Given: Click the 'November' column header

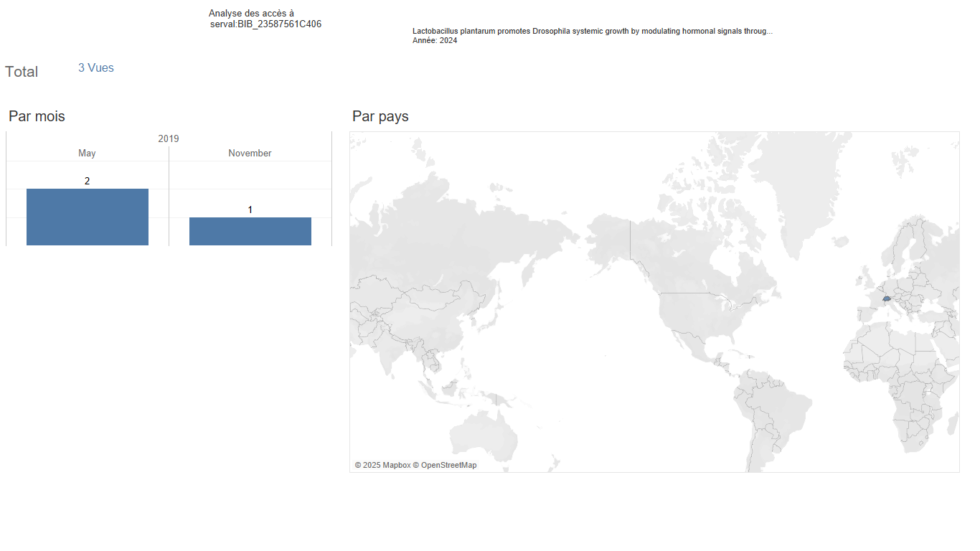Looking at the screenshot, I should (x=250, y=154).
